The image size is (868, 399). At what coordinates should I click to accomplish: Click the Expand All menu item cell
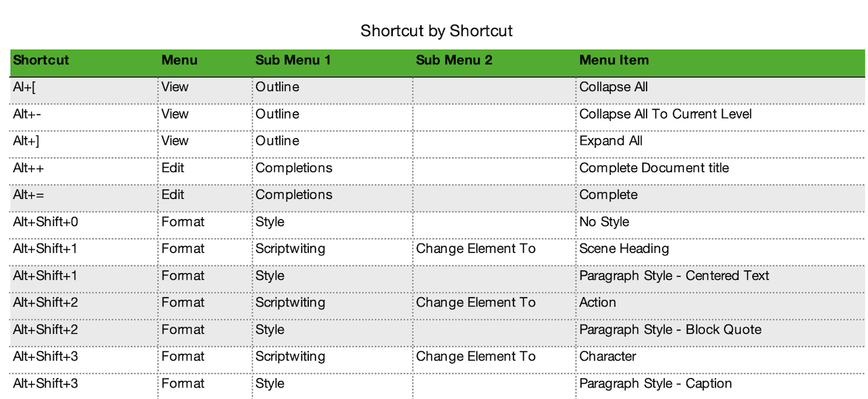click(x=720, y=141)
